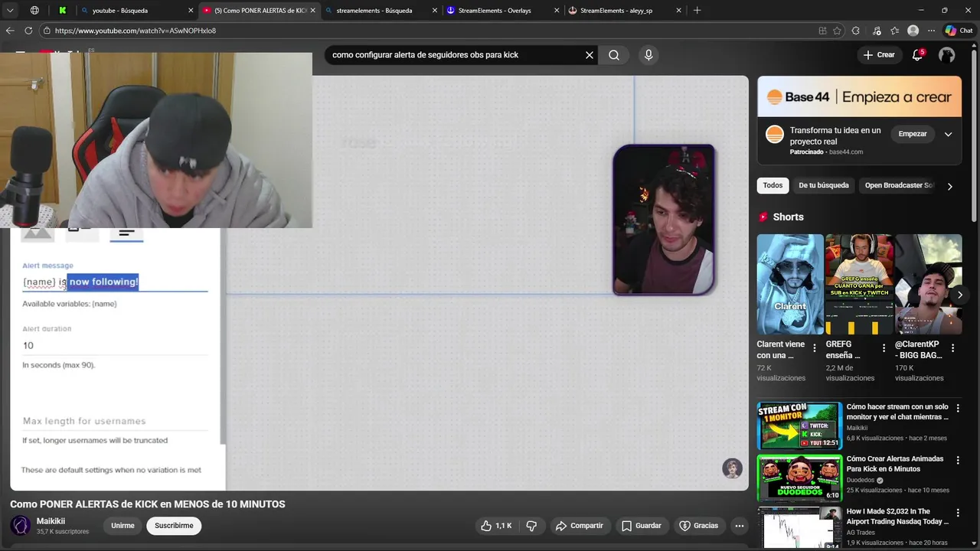Viewport: 980px width, 551px height.
Task: Select the 'De tu búsqueda' filter chip
Action: [x=824, y=185]
